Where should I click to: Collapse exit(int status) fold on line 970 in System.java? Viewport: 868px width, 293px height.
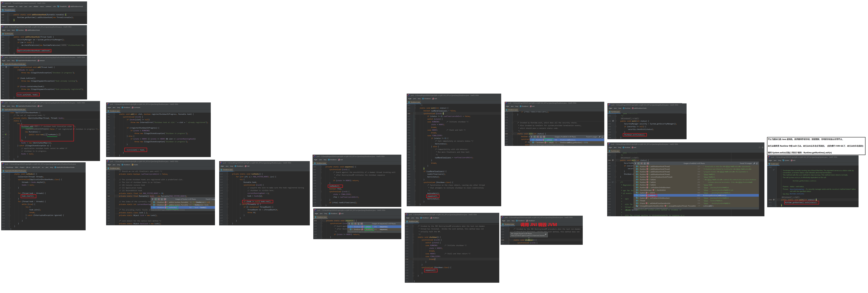(x=777, y=200)
